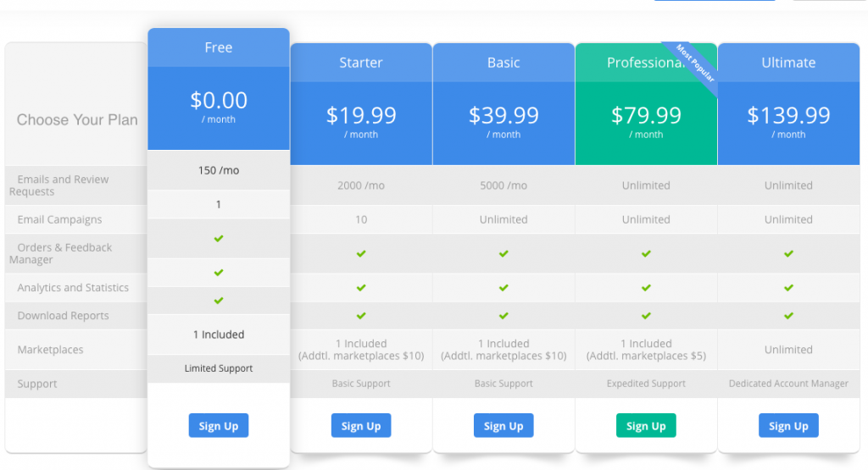Image resolution: width=868 pixels, height=470 pixels.
Task: Select the Free plan header
Action: point(219,47)
